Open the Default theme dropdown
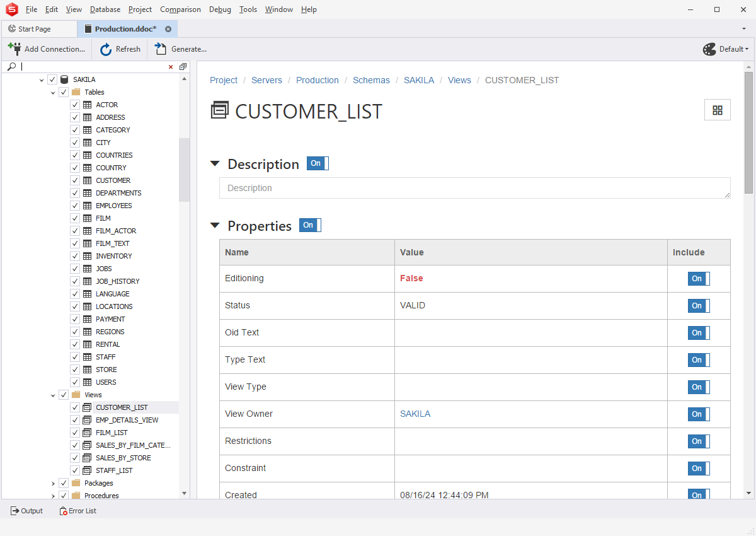This screenshot has width=756, height=536. tap(726, 49)
